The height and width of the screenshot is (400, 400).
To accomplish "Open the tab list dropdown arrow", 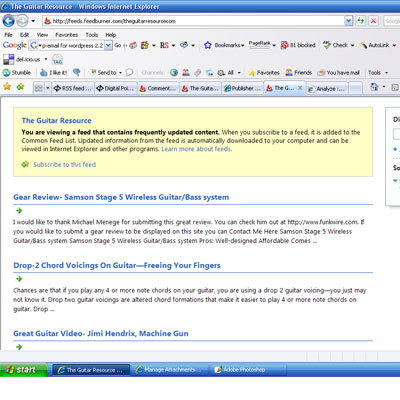I will [x=47, y=88].
